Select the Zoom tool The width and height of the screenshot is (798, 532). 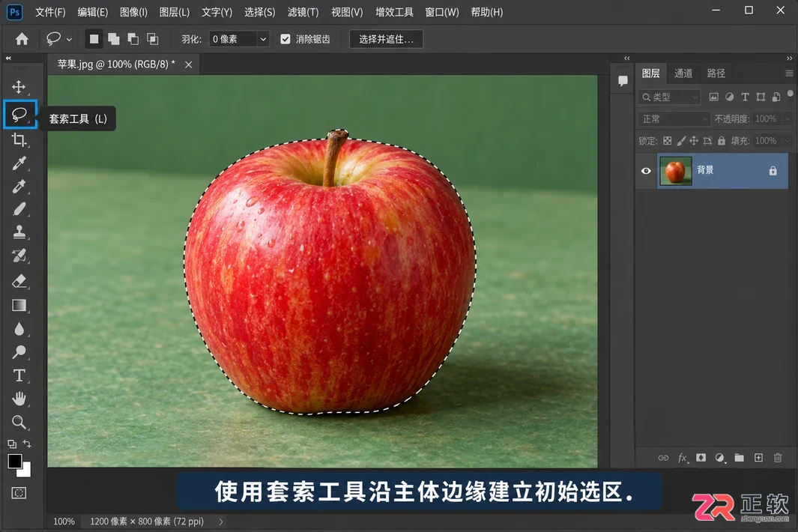pyautogui.click(x=19, y=422)
